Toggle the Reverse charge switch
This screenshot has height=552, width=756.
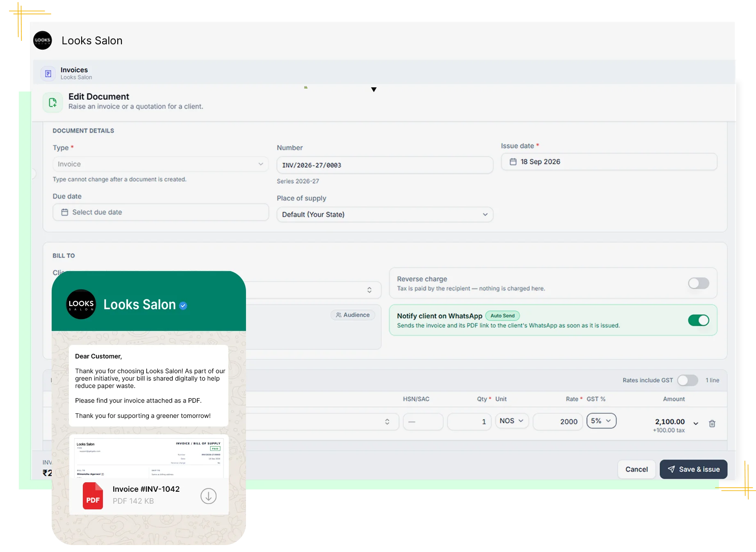[699, 283]
